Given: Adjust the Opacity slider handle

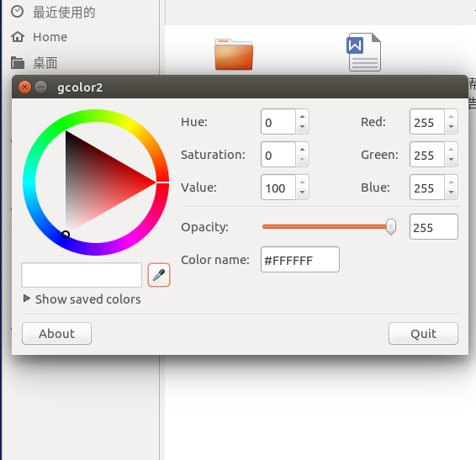Looking at the screenshot, I should coord(391,227).
